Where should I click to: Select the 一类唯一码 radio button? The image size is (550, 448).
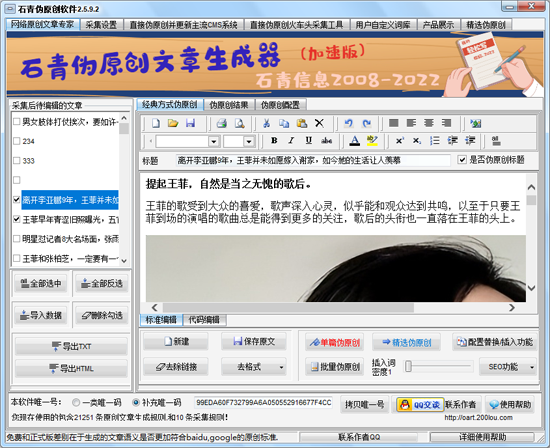(x=76, y=402)
